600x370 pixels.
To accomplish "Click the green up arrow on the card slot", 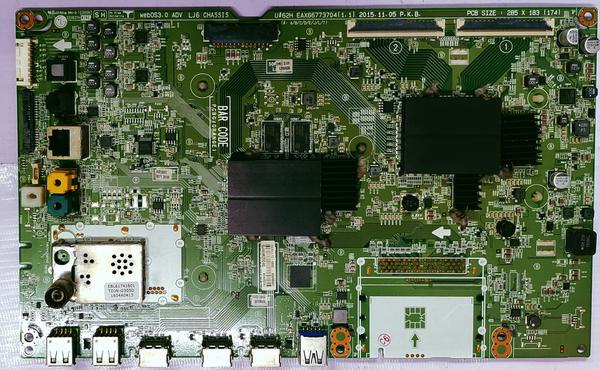I will pos(415,340).
